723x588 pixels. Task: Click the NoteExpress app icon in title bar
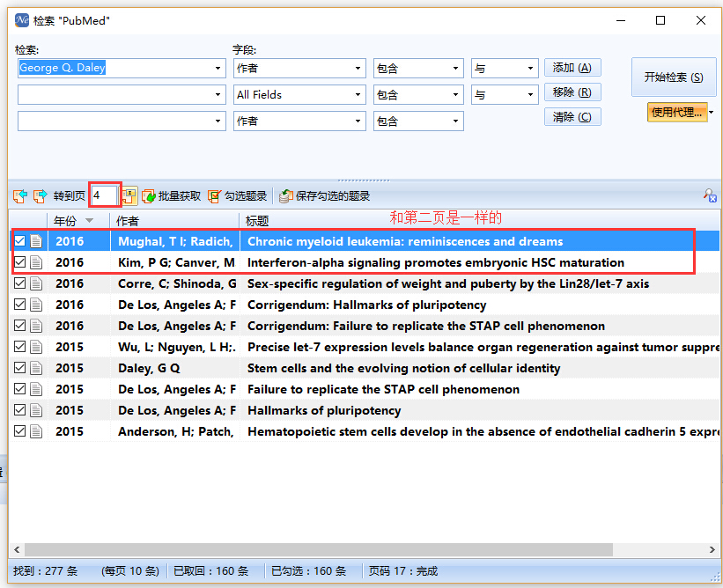coord(22,20)
